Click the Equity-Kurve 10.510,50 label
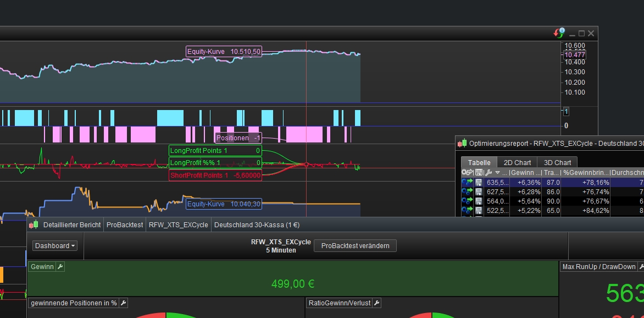Image resolution: width=644 pixels, height=318 pixels. click(224, 51)
